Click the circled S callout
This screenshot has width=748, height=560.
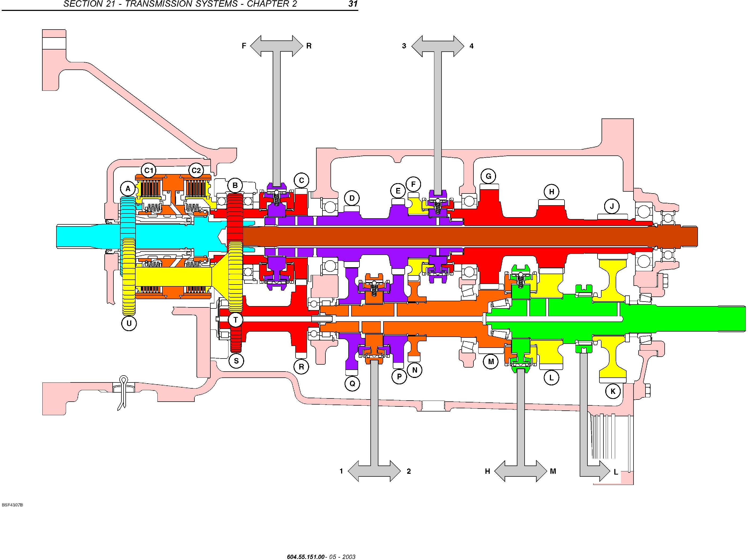coord(236,361)
